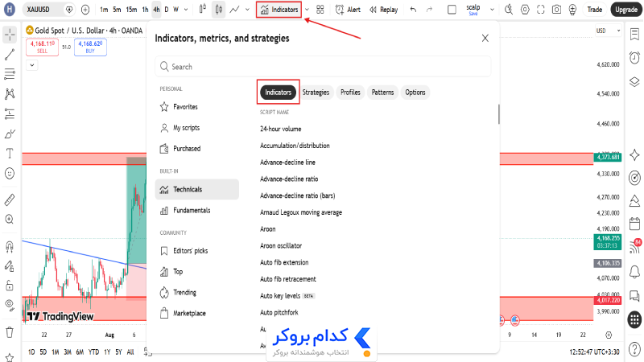This screenshot has width=644, height=362.
Task: Open the Purchased scripts section
Action: point(196,149)
